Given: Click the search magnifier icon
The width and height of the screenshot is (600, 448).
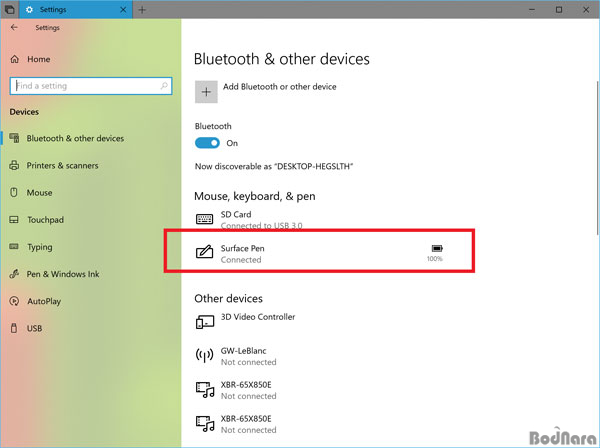Looking at the screenshot, I should [164, 86].
